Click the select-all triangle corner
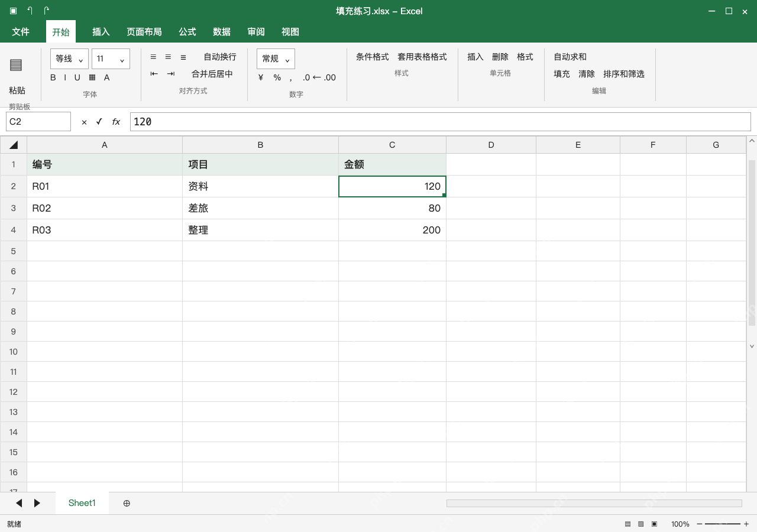The image size is (757, 532). click(14, 145)
